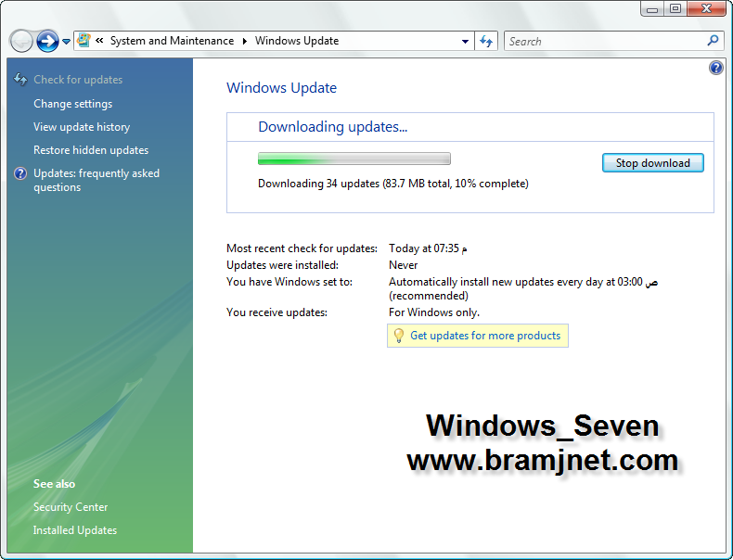This screenshot has width=733, height=560.
Task: Go to System and Maintenance breadcrumb
Action: 172,41
